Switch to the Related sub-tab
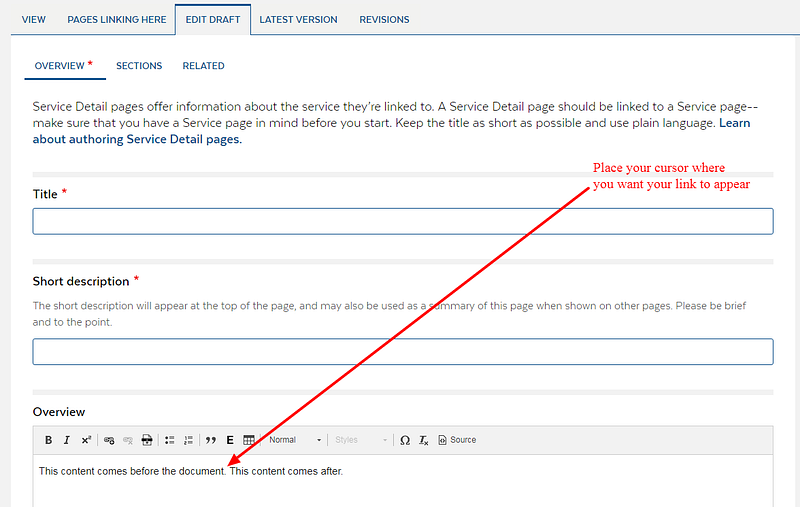Viewport: 800px width, 507px height. pyautogui.click(x=204, y=66)
